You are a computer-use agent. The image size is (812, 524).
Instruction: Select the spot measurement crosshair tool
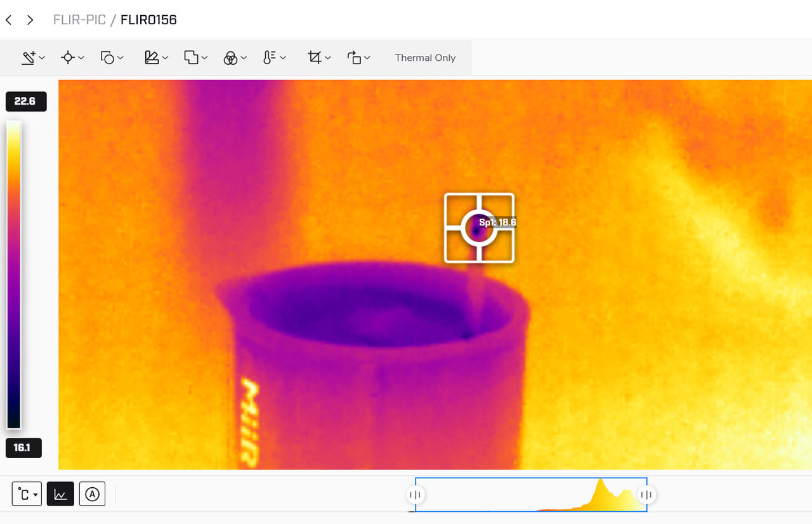67,58
